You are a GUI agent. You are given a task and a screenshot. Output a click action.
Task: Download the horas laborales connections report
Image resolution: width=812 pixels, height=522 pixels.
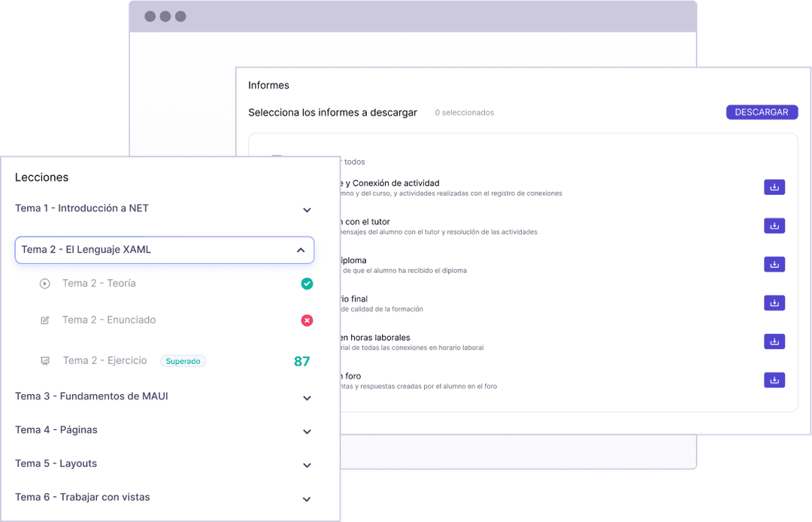coord(774,341)
